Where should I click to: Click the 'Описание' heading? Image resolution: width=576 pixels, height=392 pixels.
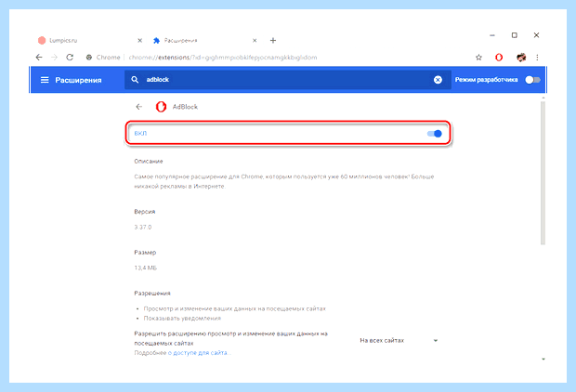pyautogui.click(x=149, y=162)
